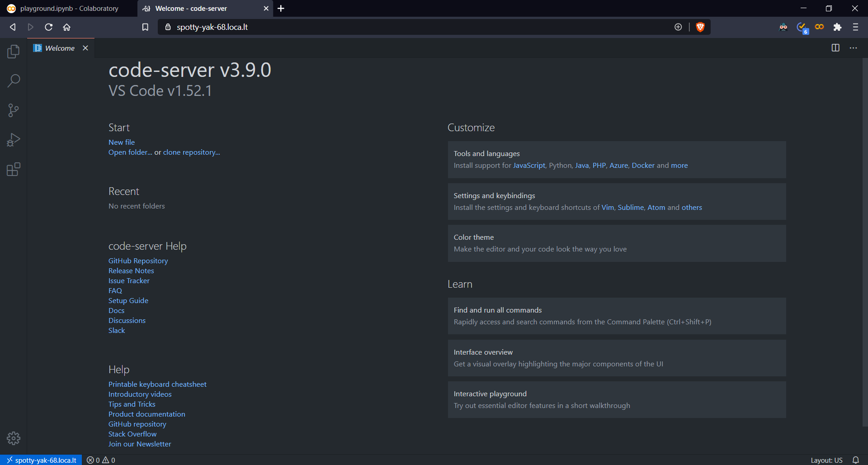Open the Setup Guide link
The width and height of the screenshot is (868, 465).
pyautogui.click(x=128, y=300)
